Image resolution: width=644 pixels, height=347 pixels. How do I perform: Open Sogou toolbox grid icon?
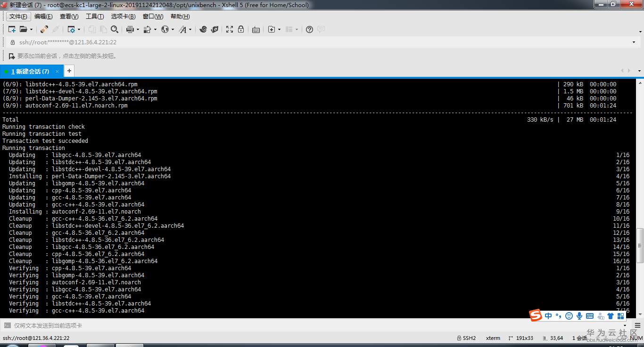(621, 316)
